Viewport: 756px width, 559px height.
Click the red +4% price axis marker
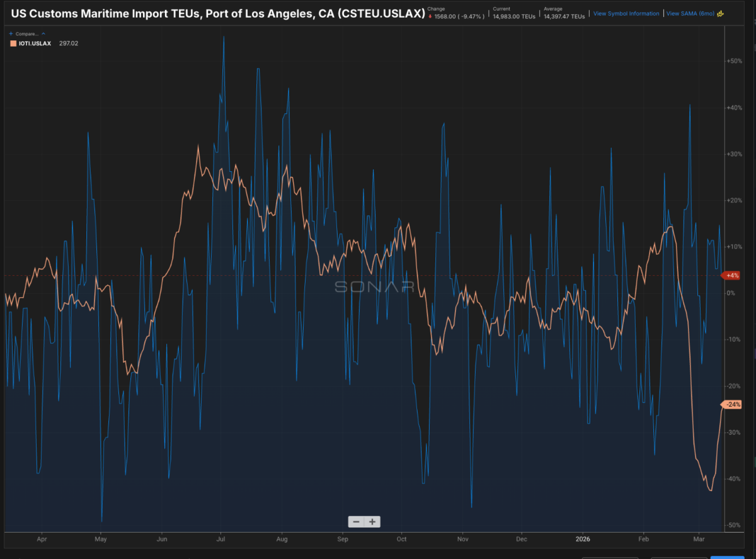(732, 276)
